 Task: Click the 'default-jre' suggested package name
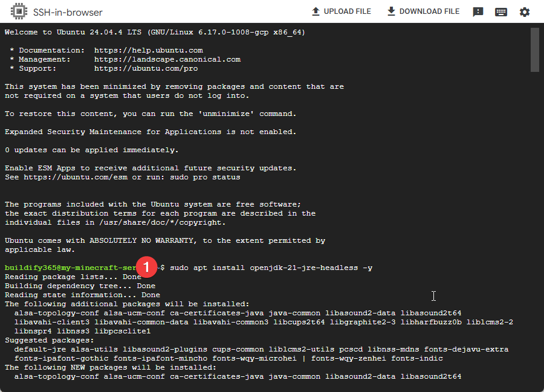(40, 349)
